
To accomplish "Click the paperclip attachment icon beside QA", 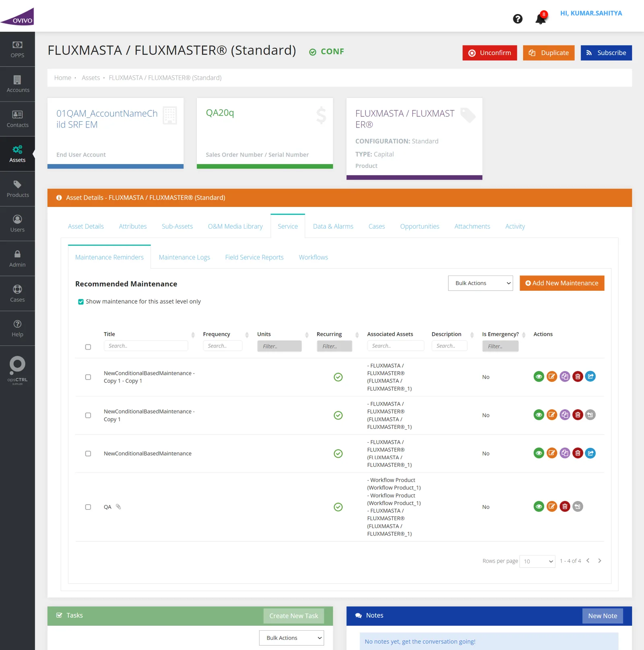I will 118,507.
